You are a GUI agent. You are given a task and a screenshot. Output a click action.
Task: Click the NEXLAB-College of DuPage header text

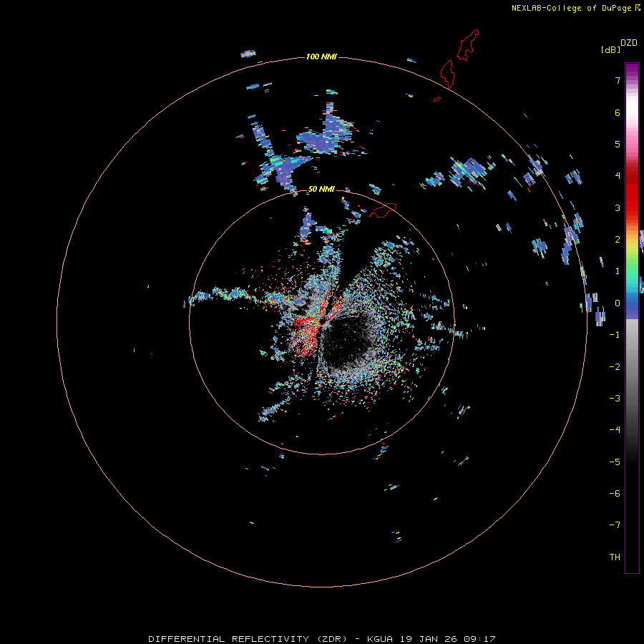pyautogui.click(x=575, y=8)
